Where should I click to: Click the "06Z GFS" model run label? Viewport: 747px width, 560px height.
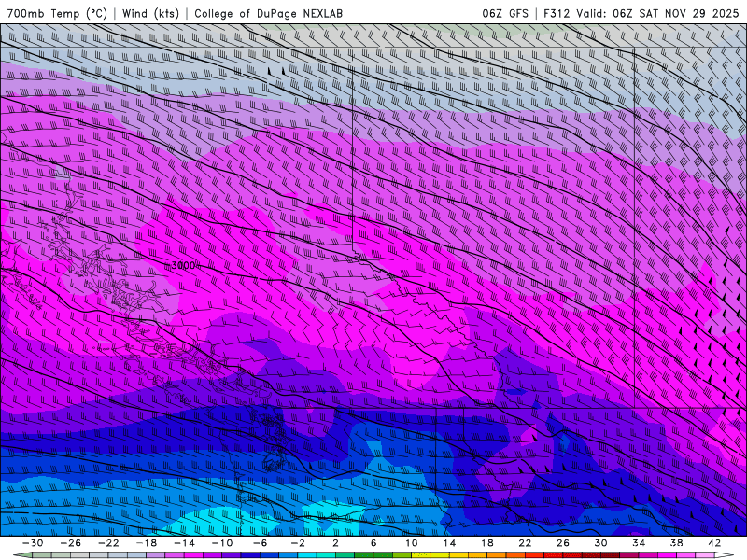click(505, 13)
